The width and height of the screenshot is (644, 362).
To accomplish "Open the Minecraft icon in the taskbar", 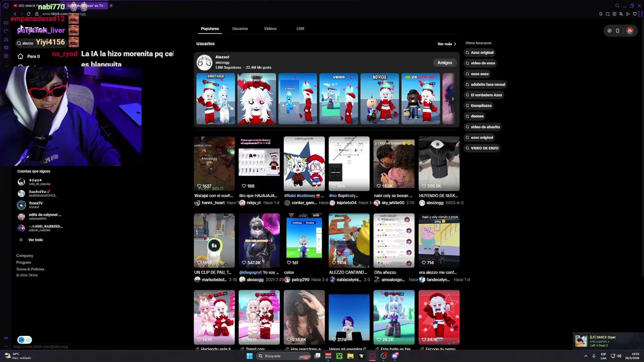I will [339, 356].
